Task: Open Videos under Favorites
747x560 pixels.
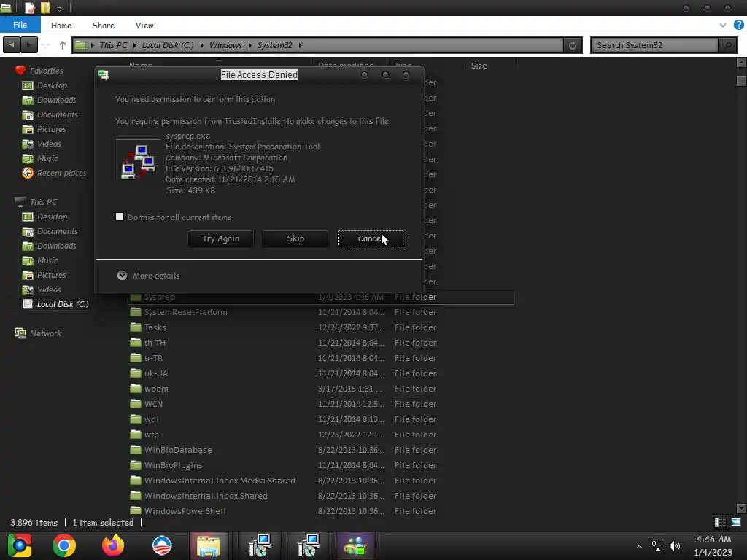Action: pyautogui.click(x=49, y=144)
